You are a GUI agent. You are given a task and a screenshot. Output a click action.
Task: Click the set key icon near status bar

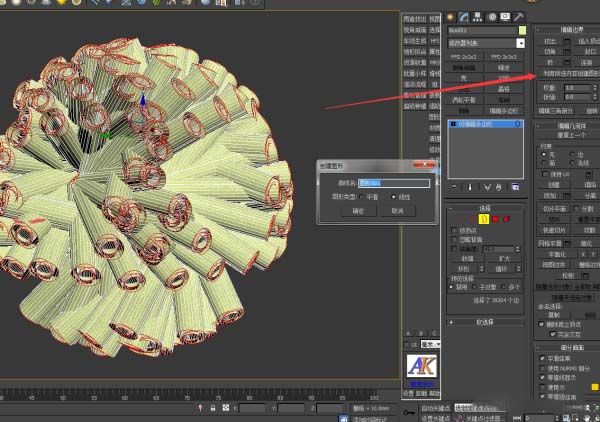[409, 412]
